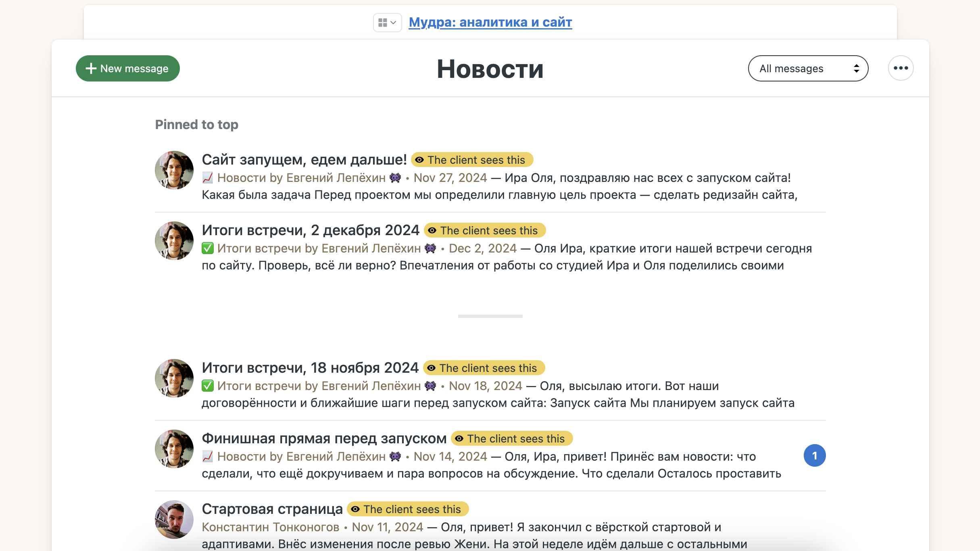Screen dimensions: 980x551
Task: Open Стартовая страница message
Action: tap(272, 509)
